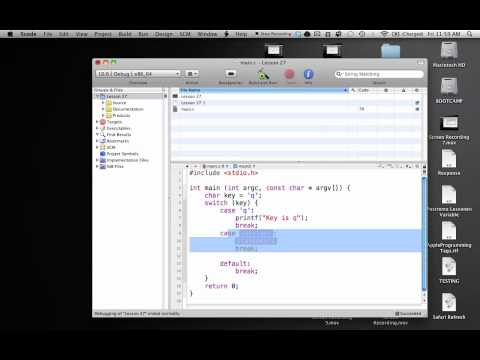Viewport: 480px width, 360px height.
Task: Select the Lesson 27 executable row in file list
Action: click(x=296, y=96)
